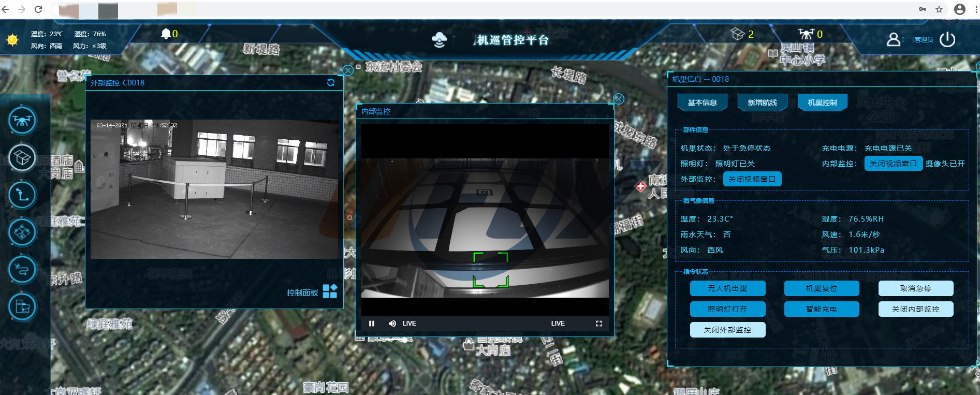Click the power logout icon
This screenshot has width=980, height=395.
[947, 39]
